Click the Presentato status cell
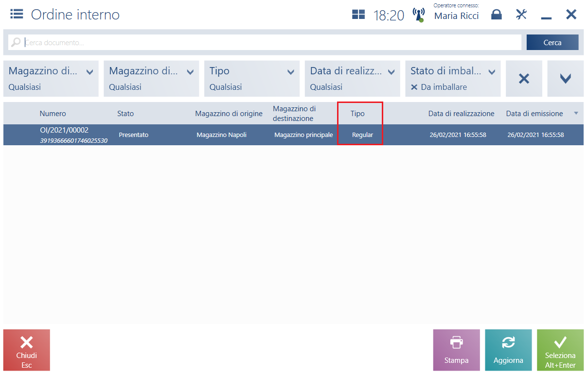Viewport: 588px width, 375px height. click(x=134, y=135)
